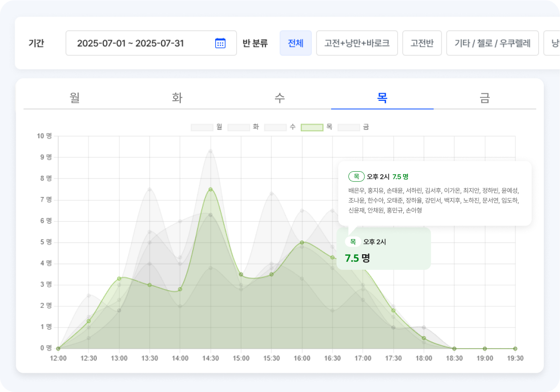Go to the 금 tab
This screenshot has height=392, width=560.
(x=485, y=98)
